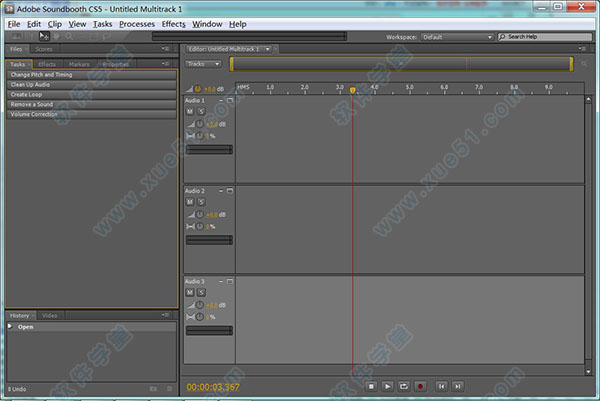This screenshot has height=401, width=600.
Task: Expand the Open history entry
Action: click(x=10, y=326)
